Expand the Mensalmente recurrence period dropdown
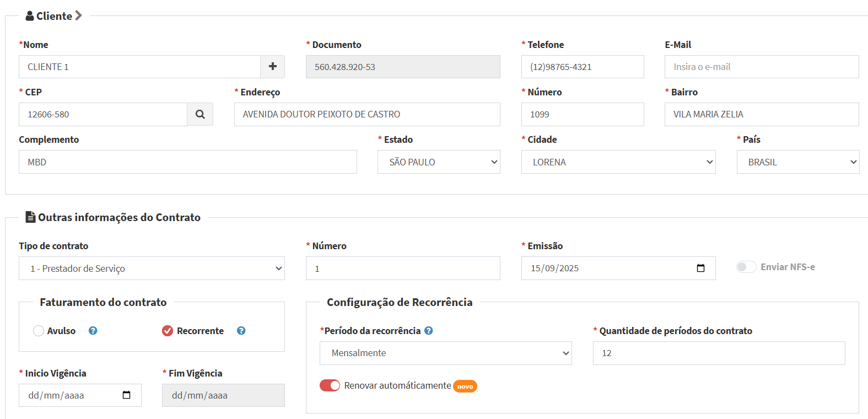The image size is (868, 419). click(x=445, y=353)
